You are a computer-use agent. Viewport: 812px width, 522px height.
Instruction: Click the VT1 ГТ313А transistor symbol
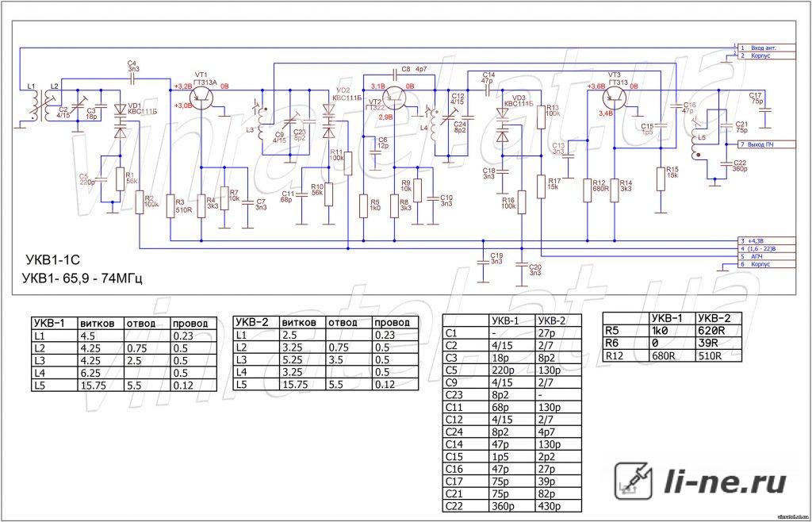203,96
